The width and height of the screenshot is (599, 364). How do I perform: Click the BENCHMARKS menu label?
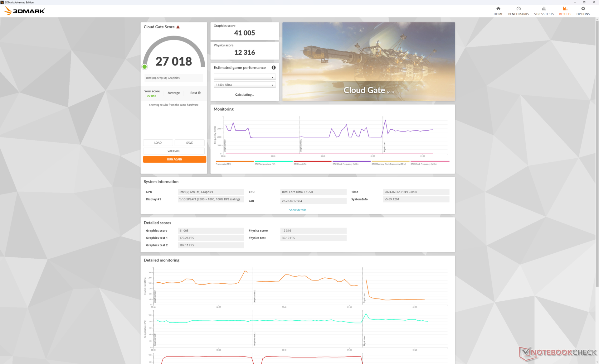[519, 14]
